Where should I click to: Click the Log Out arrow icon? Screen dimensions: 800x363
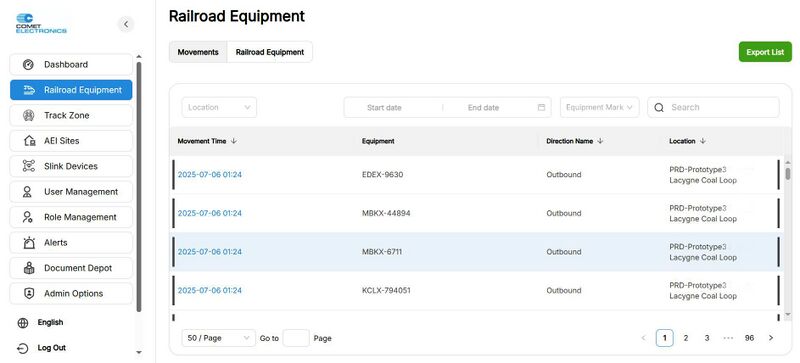coord(23,348)
